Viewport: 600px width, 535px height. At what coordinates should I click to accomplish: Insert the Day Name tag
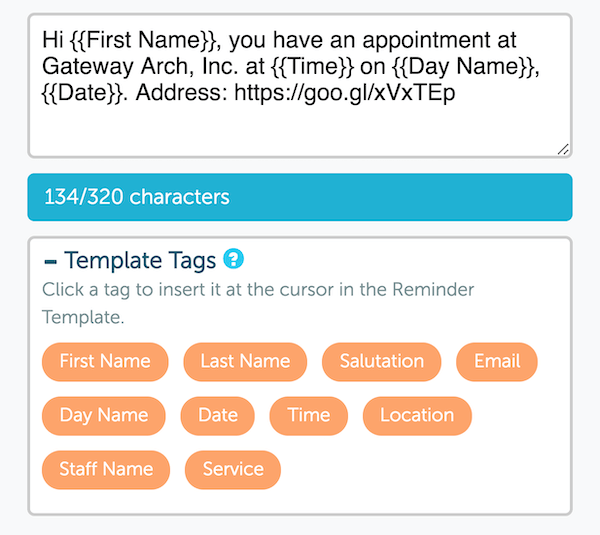coord(104,415)
